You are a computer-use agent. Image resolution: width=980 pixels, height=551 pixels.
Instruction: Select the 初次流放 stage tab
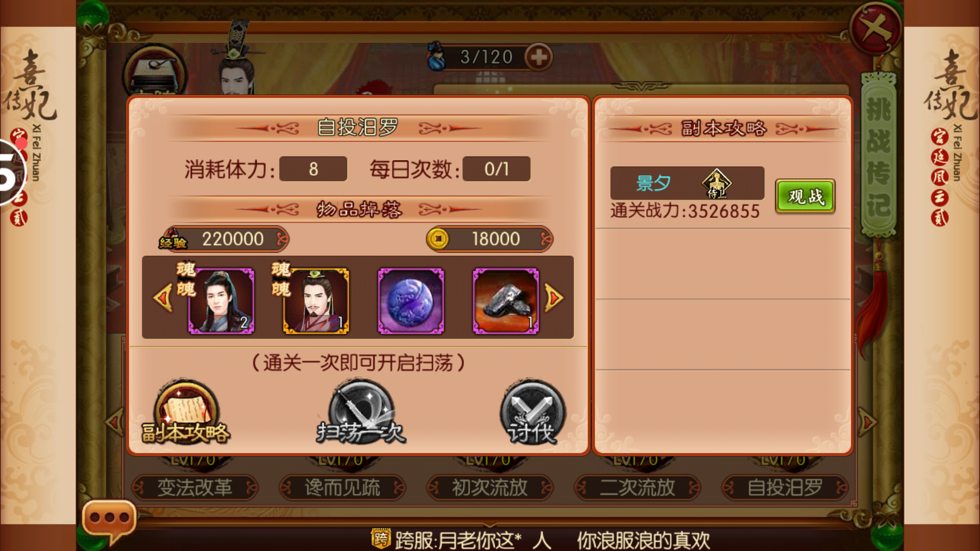coord(489,488)
